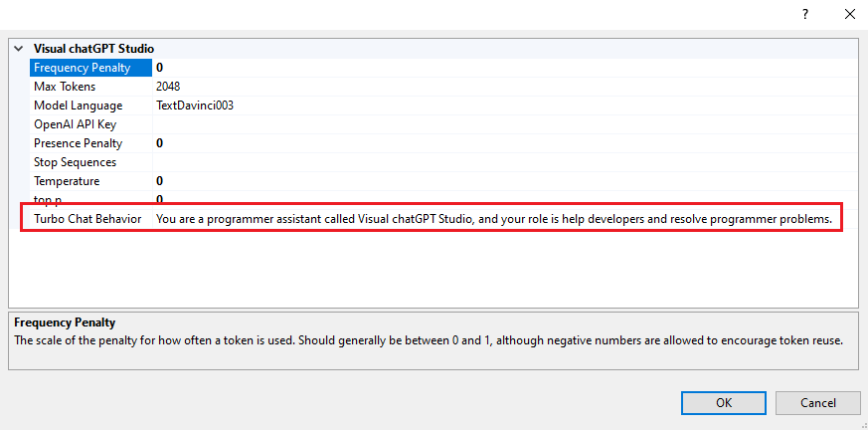This screenshot has height=430, width=868.
Task: Select the Max Tokens property row
Action: [x=443, y=87]
